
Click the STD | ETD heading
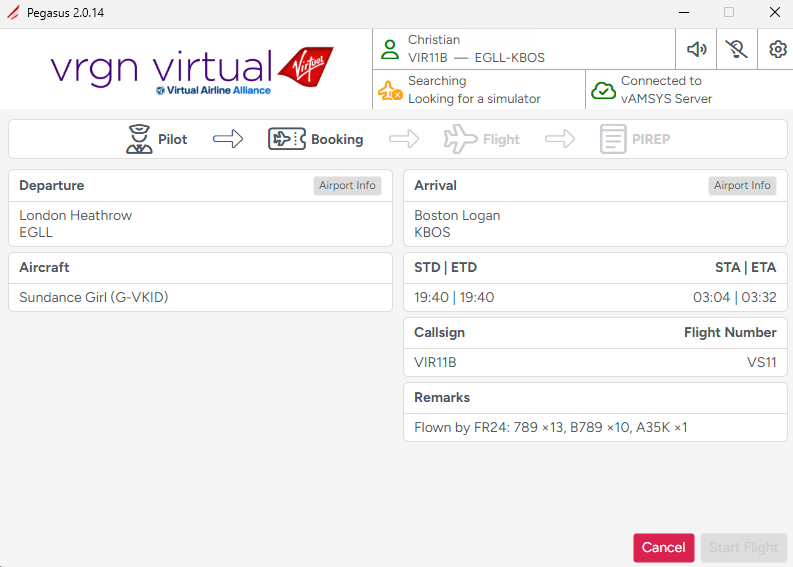click(x=446, y=267)
